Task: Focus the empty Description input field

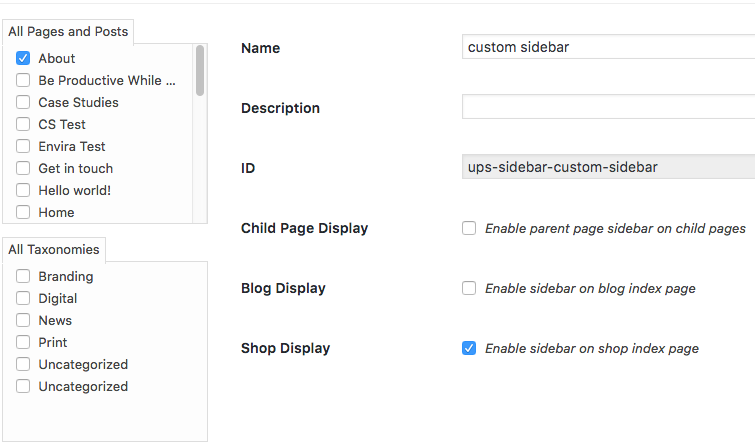Action: point(608,107)
